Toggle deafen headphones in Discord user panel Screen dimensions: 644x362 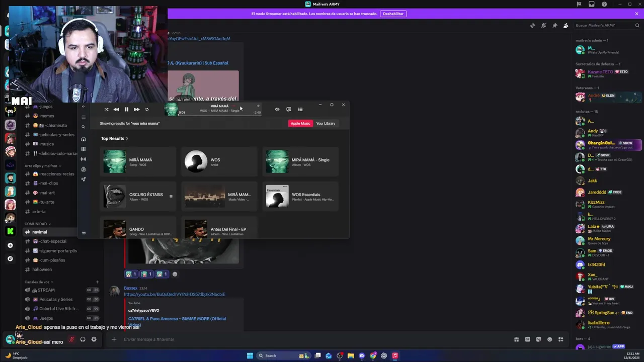(x=83, y=339)
